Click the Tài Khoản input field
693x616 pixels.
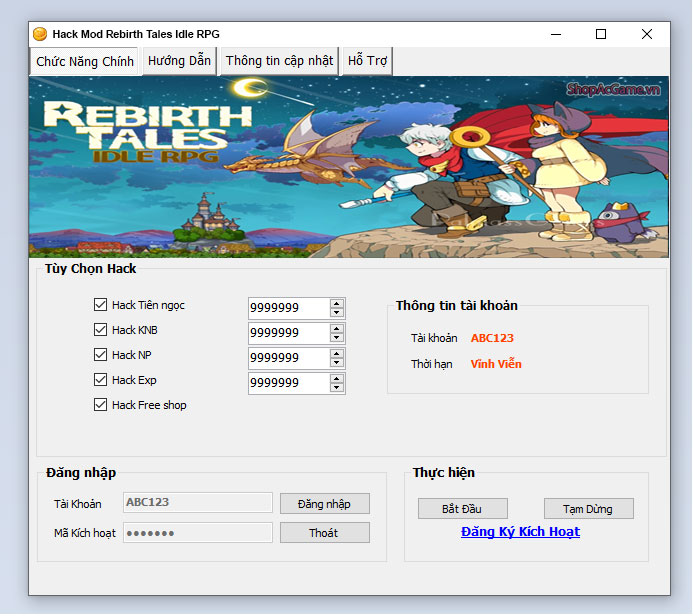[198, 502]
